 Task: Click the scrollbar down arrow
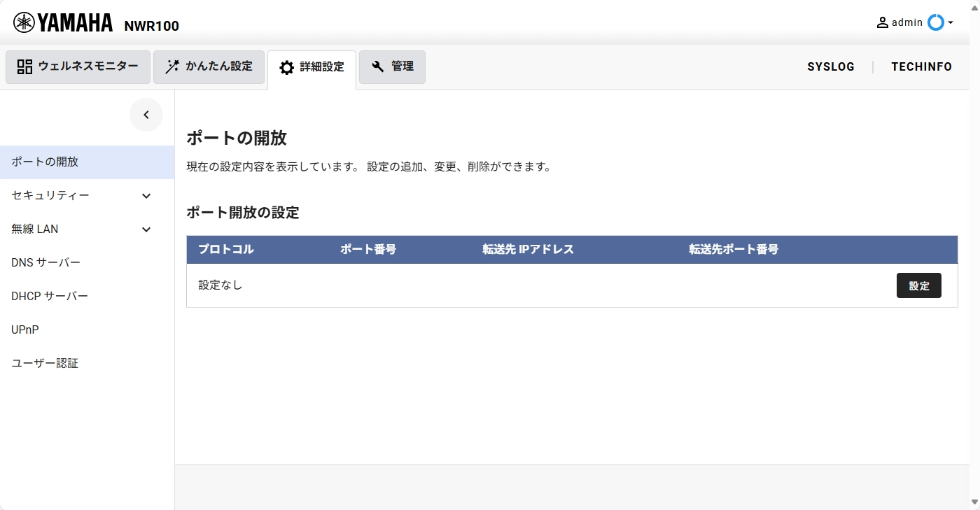974,502
